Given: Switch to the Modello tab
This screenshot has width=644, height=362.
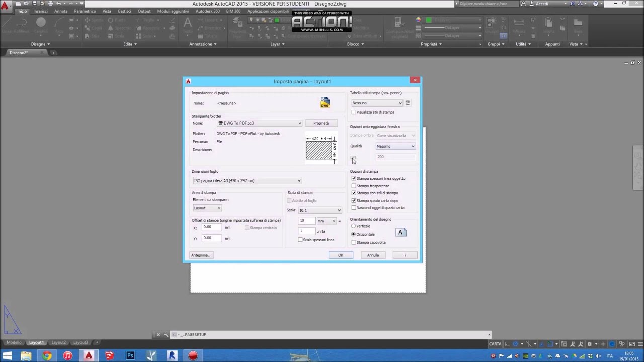Looking at the screenshot, I should (14, 342).
